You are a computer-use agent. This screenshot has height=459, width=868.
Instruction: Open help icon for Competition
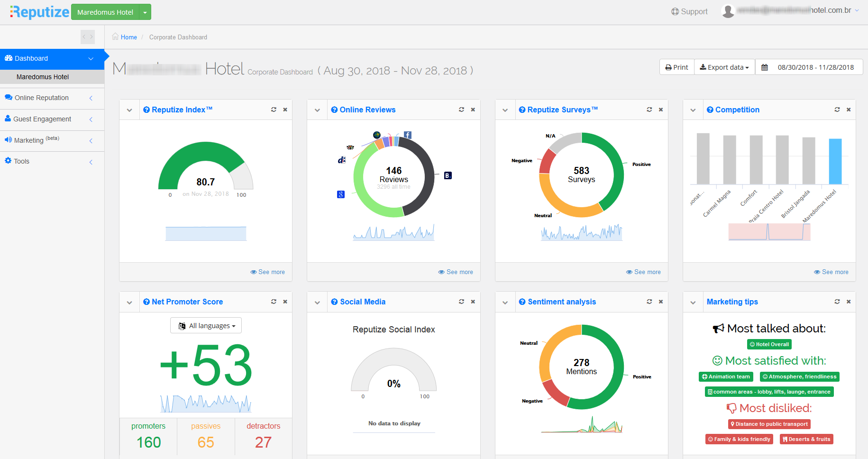[710, 110]
